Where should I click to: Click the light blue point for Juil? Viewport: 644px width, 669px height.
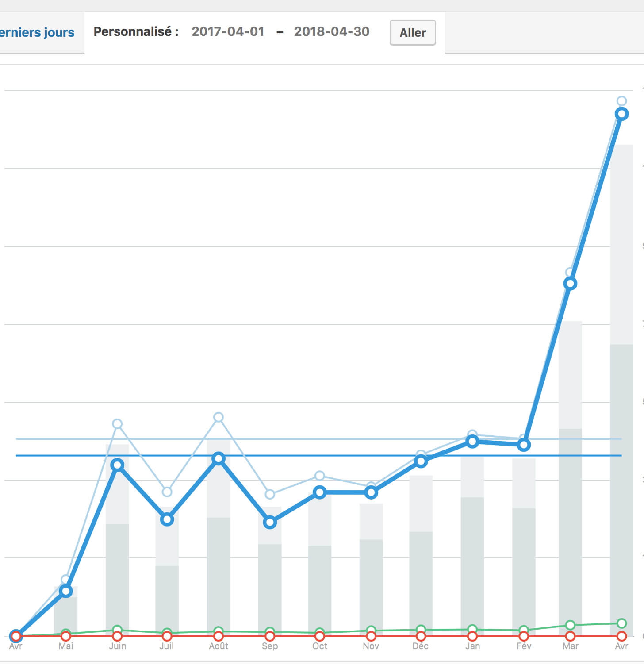point(167,492)
